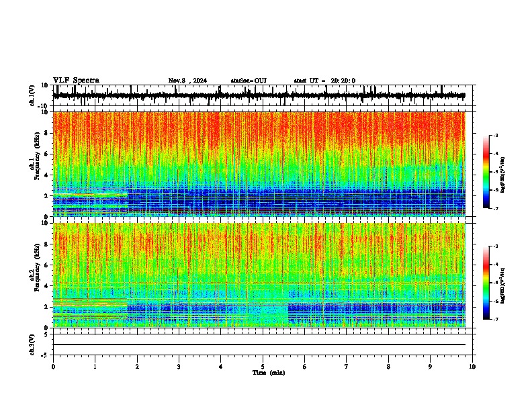Click the 'VLF Spectra' plot title
Screen dimensions: 532x411
[76, 81]
